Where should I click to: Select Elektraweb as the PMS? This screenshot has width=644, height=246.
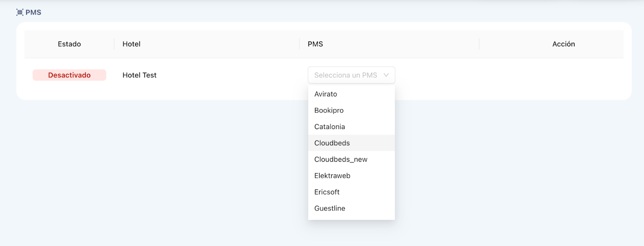tap(351, 176)
